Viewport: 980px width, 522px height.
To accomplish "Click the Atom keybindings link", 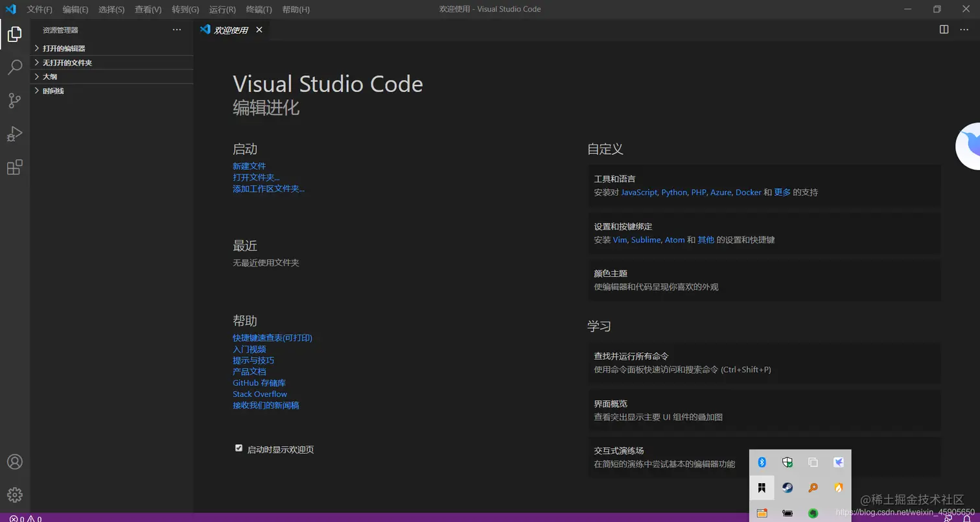I will (675, 240).
